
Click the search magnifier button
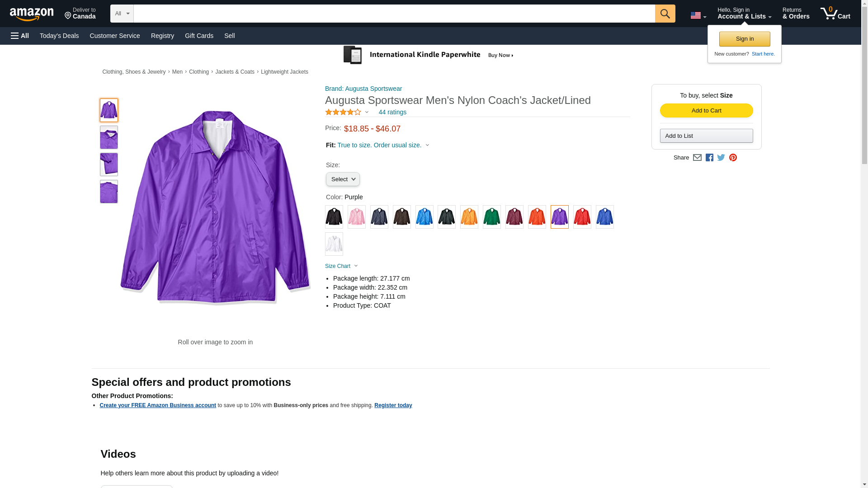click(x=665, y=14)
